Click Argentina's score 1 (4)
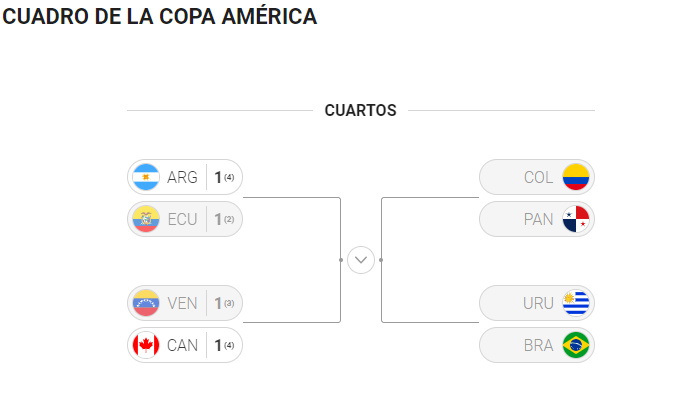The height and width of the screenshot is (394, 674). [x=224, y=177]
